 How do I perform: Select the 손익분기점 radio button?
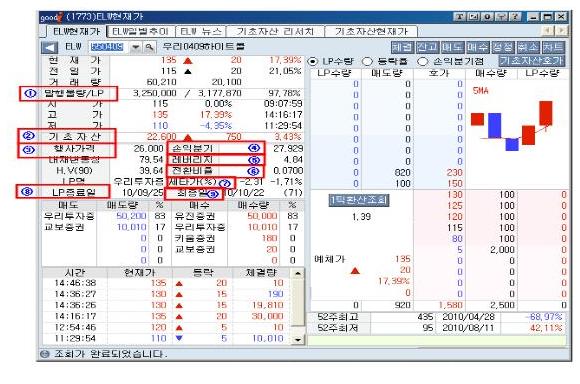[422, 61]
